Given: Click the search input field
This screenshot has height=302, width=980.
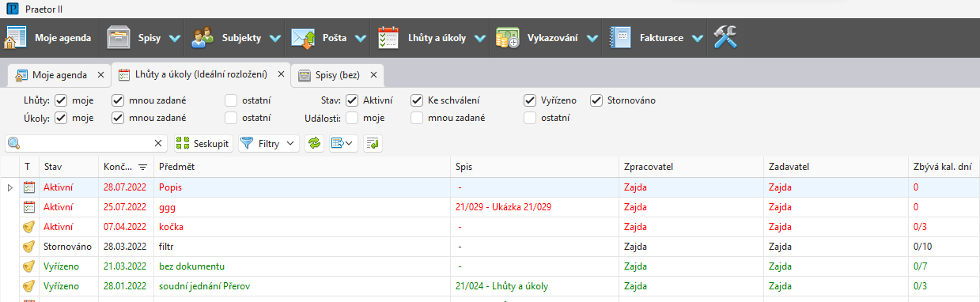Looking at the screenshot, I should point(85,143).
